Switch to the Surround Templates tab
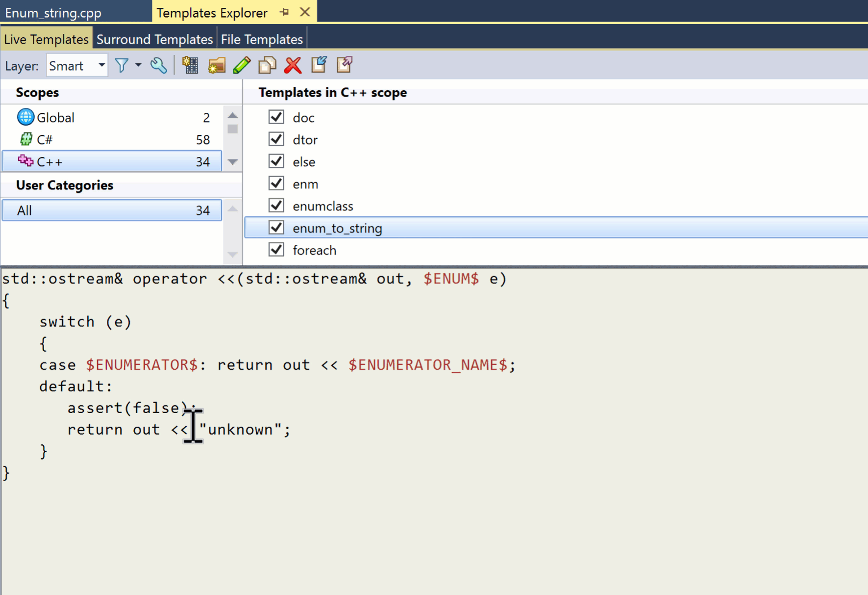 (x=154, y=39)
